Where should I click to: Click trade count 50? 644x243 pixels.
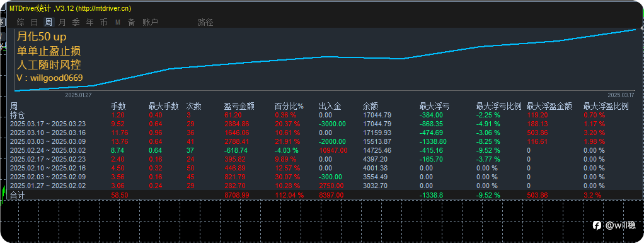[190, 168]
